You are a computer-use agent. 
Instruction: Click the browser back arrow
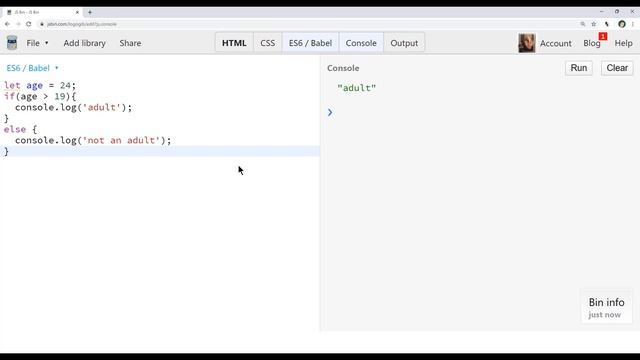pyautogui.click(x=7, y=24)
